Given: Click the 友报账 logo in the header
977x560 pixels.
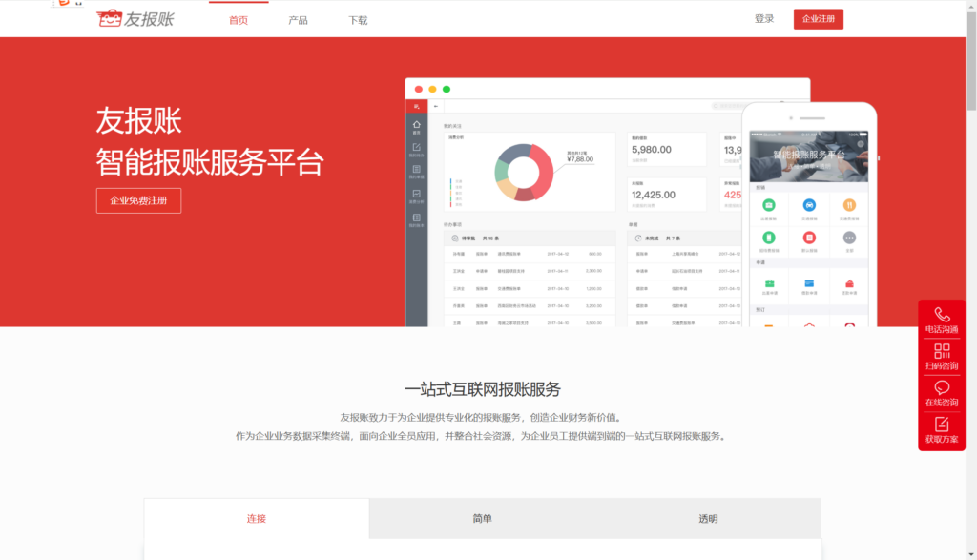Looking at the screenshot, I should (135, 19).
